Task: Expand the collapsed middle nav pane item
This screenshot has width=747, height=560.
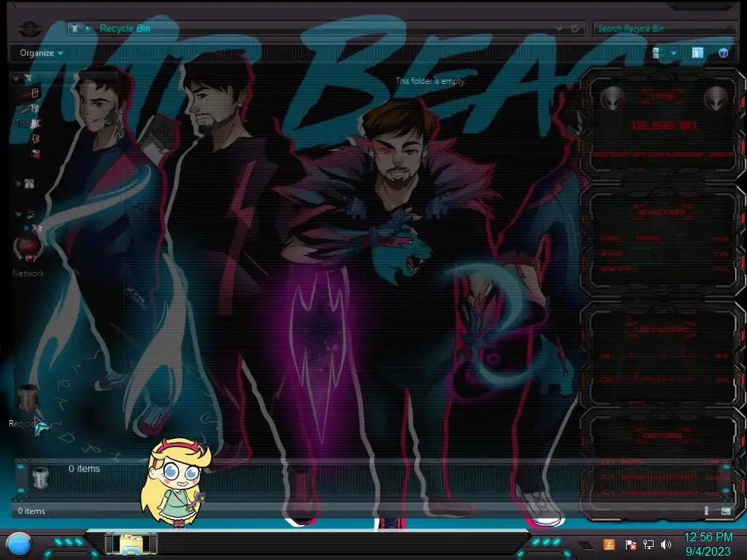Action: pos(18,183)
